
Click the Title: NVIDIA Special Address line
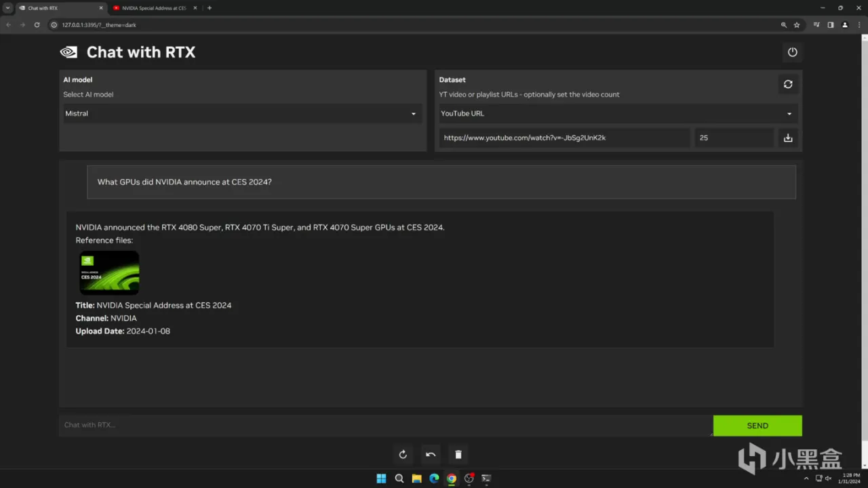click(153, 305)
